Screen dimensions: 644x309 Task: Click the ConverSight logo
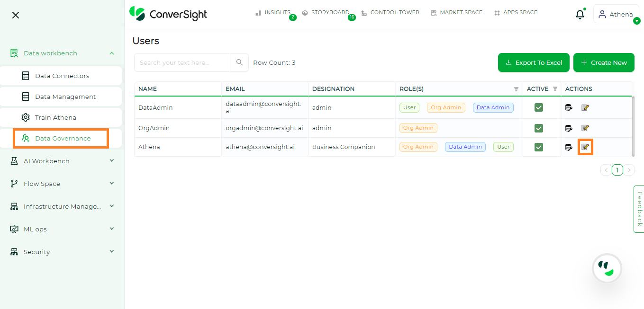pyautogui.click(x=168, y=14)
